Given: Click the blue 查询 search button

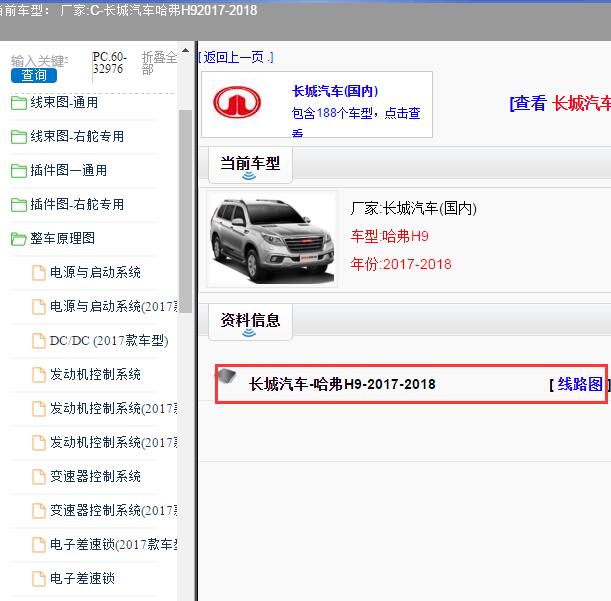Looking at the screenshot, I should click(34, 75).
